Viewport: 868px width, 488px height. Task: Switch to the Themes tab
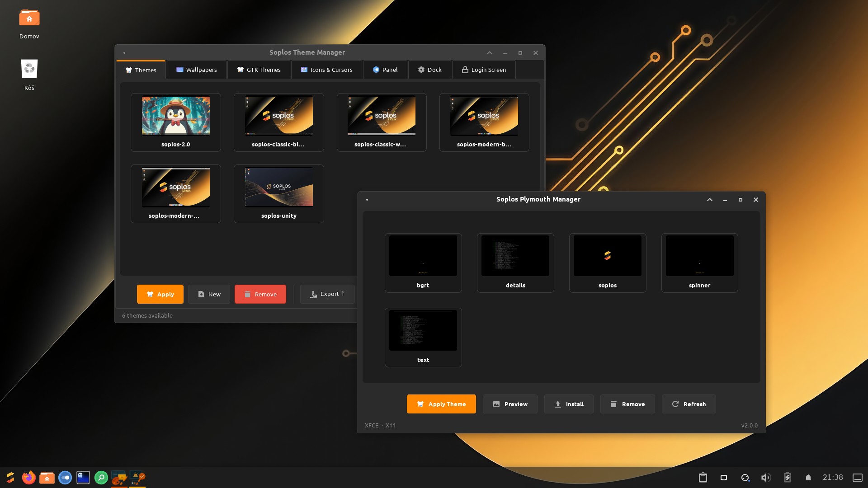[x=141, y=70]
